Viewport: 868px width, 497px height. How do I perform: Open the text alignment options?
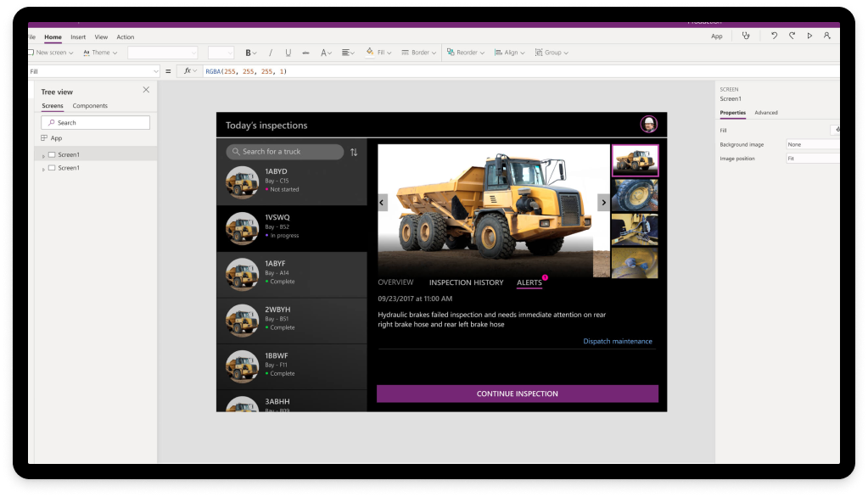pyautogui.click(x=348, y=53)
